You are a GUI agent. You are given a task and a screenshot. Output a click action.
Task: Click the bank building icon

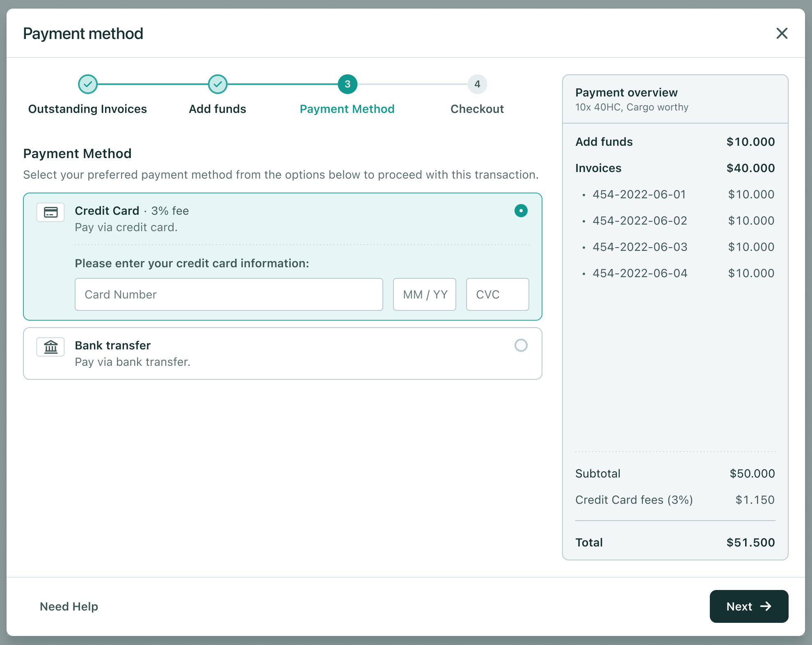click(x=50, y=347)
